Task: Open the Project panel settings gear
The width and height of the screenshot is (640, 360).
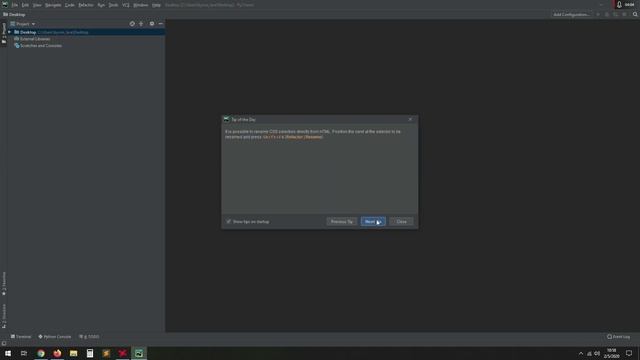Action: (x=152, y=24)
